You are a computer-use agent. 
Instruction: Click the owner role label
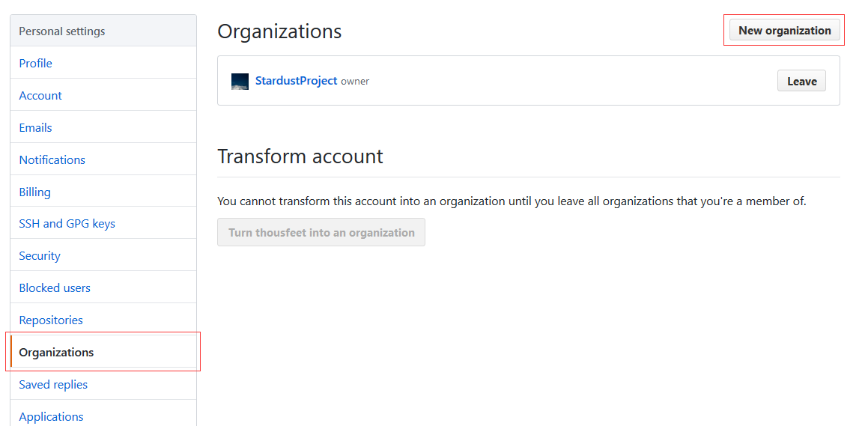tap(355, 82)
